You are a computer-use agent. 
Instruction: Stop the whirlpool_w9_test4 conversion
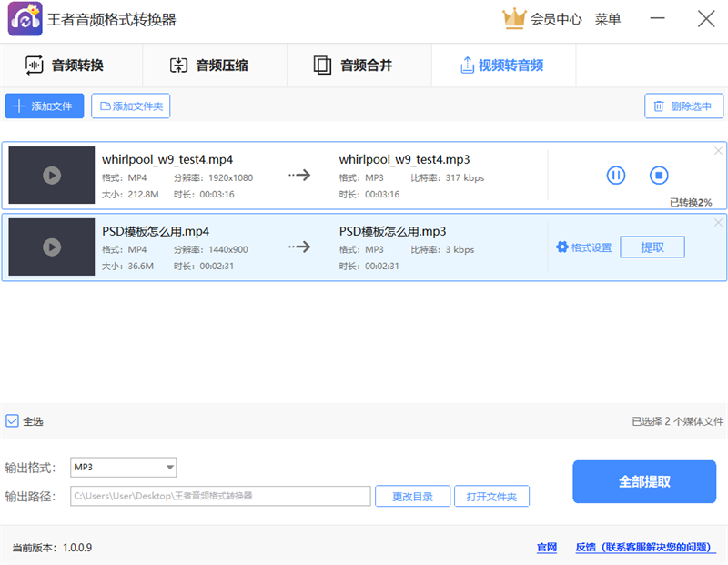pyautogui.click(x=659, y=176)
